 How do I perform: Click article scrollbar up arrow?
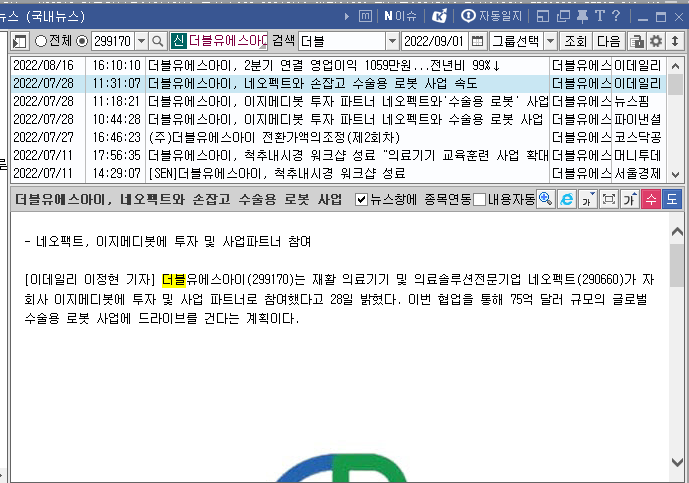pos(677,232)
